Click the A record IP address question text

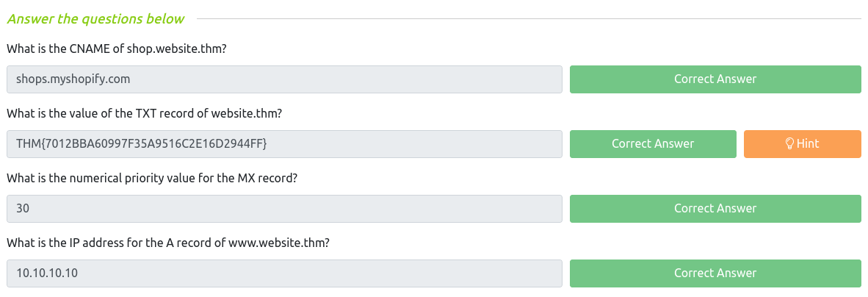167,243
